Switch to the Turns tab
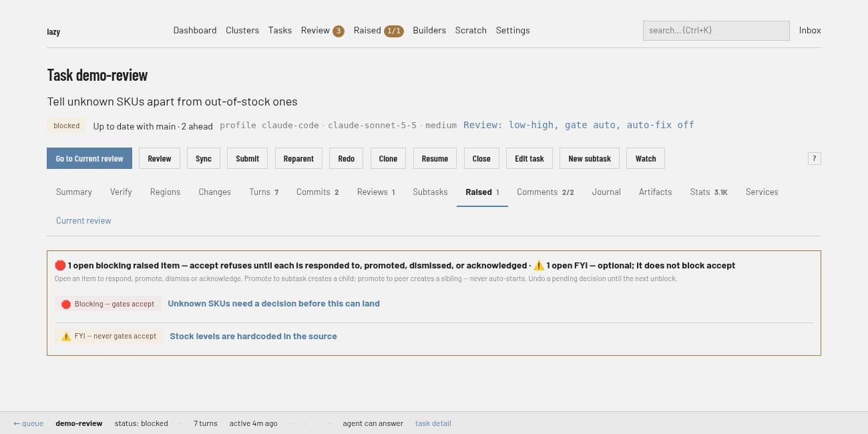The image size is (868, 434). pos(264,192)
